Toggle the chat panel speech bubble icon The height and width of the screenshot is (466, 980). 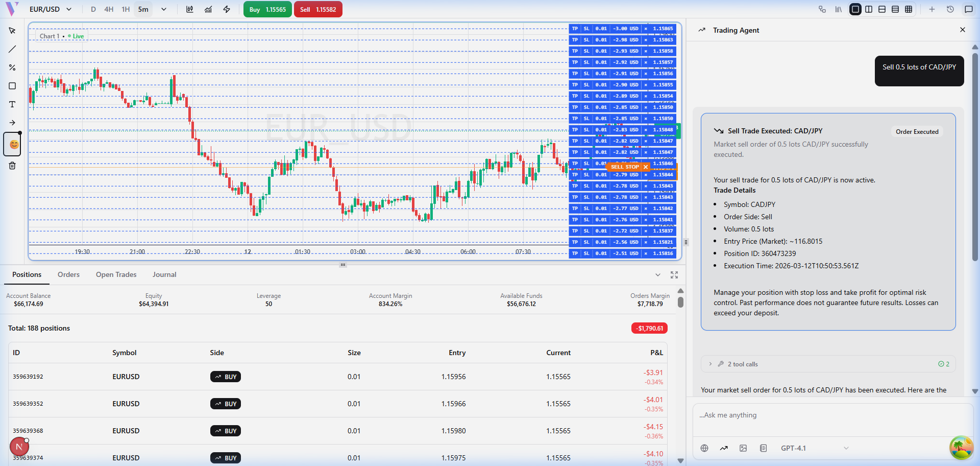coord(968,9)
